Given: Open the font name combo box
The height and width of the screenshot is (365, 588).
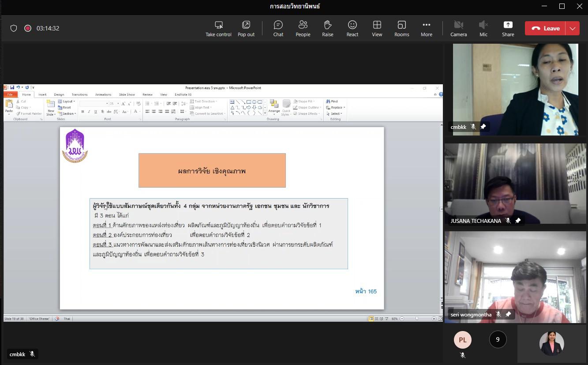Looking at the screenshot, I should click(94, 104).
